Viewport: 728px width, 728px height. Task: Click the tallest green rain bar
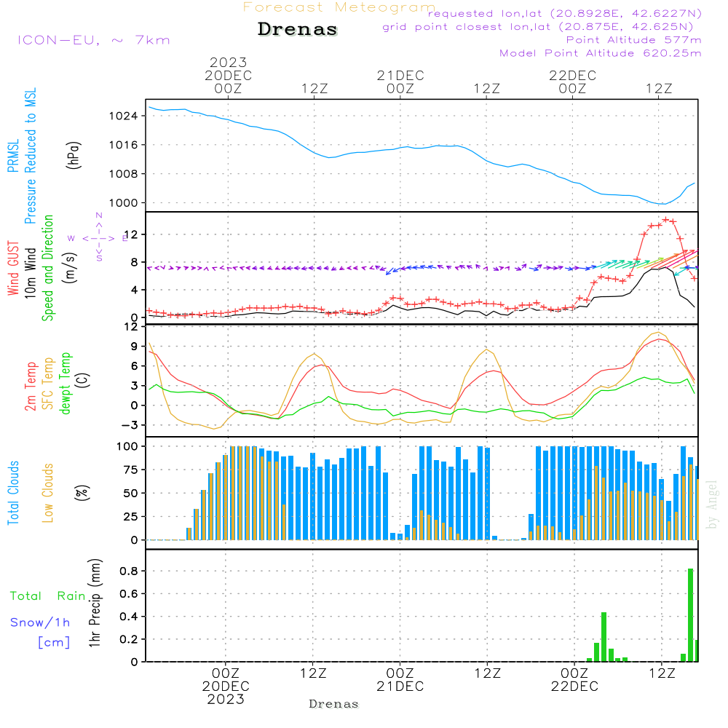[x=690, y=614]
